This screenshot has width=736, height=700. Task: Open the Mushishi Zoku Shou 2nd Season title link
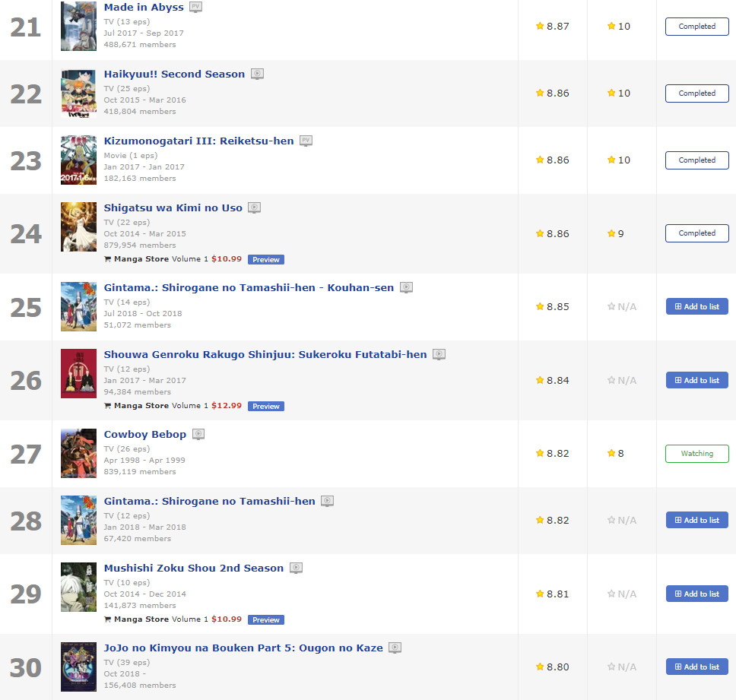tap(194, 569)
